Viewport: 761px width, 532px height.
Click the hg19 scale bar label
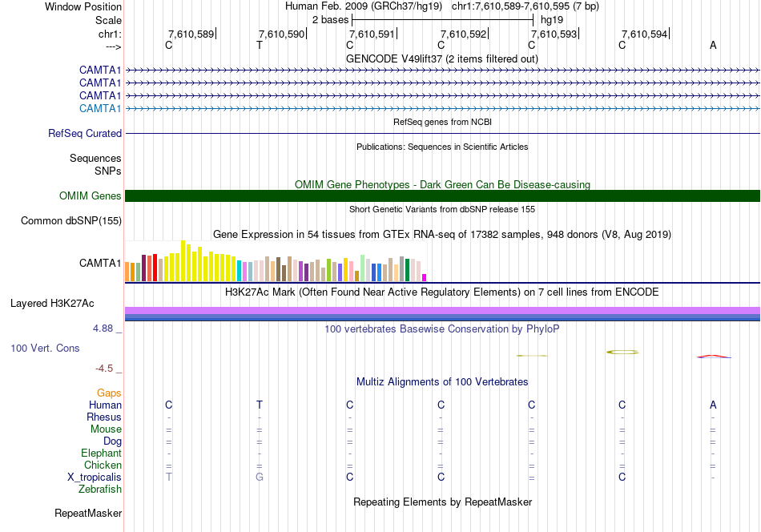pyautogui.click(x=552, y=20)
